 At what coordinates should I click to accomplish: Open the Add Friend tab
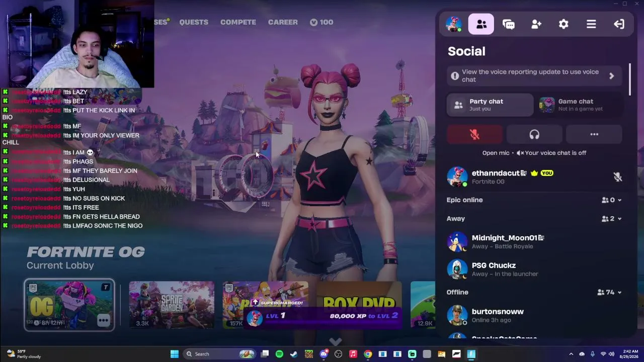point(536,24)
